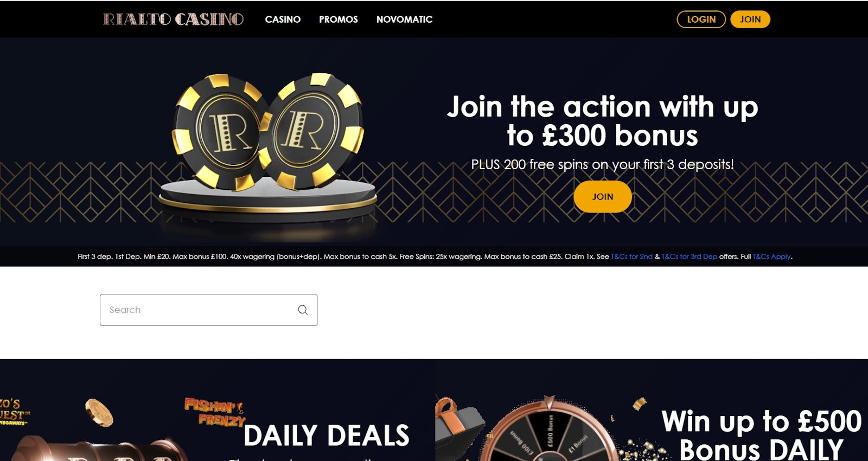Click into the Search input field
The width and height of the screenshot is (868, 461).
208,310
